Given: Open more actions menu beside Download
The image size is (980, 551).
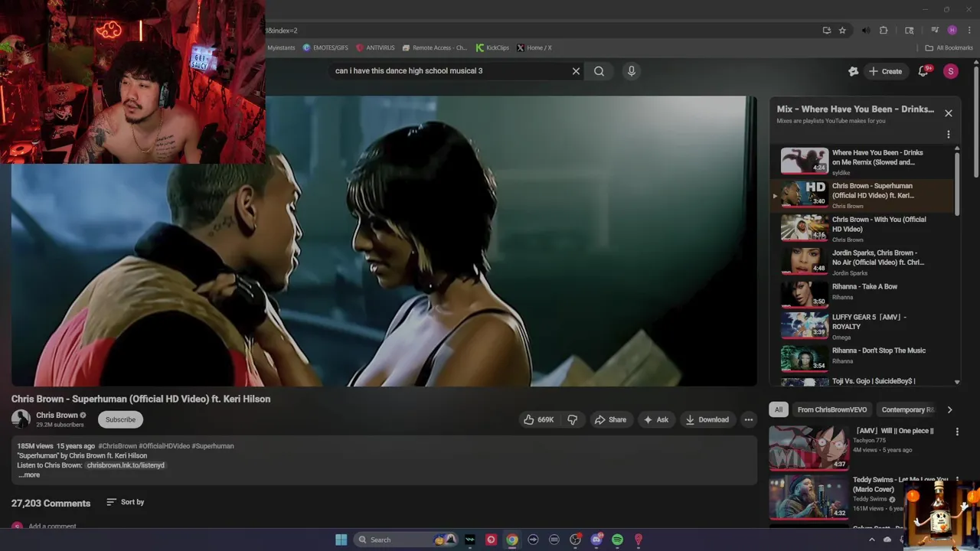Looking at the screenshot, I should point(748,419).
